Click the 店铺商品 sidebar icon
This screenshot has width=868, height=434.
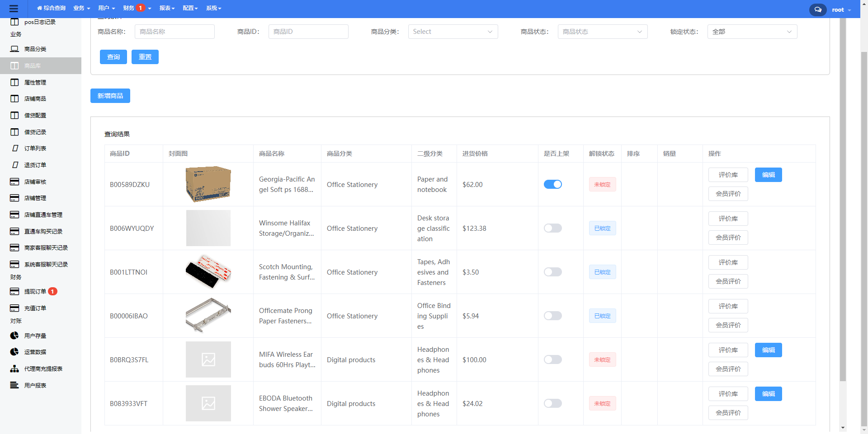(14, 98)
